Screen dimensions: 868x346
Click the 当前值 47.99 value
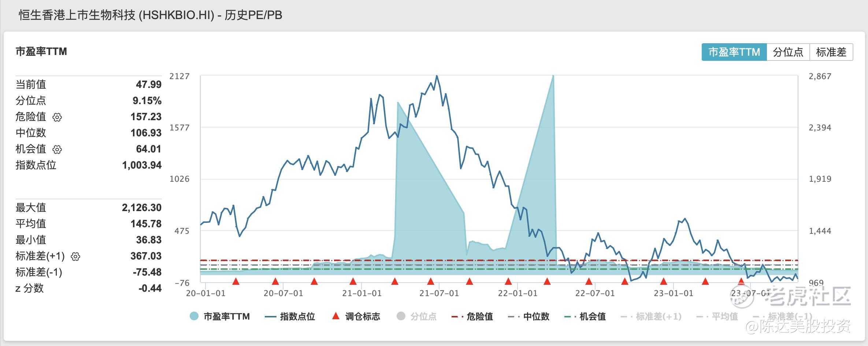click(149, 85)
